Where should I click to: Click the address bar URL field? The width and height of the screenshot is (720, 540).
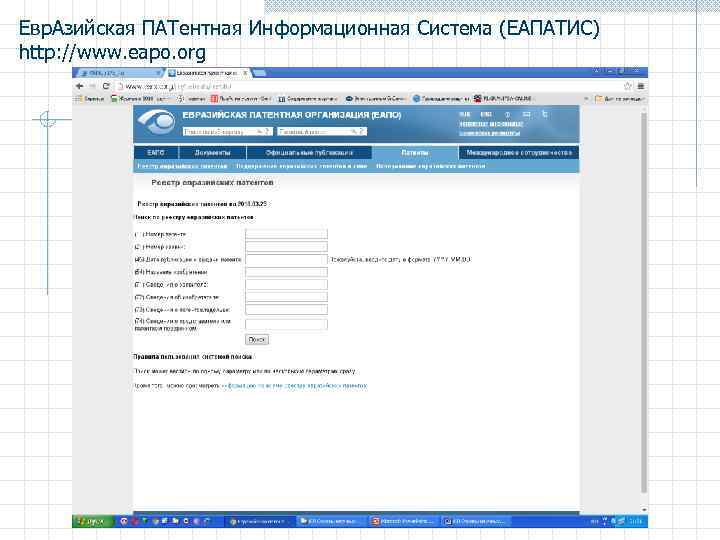click(x=367, y=86)
